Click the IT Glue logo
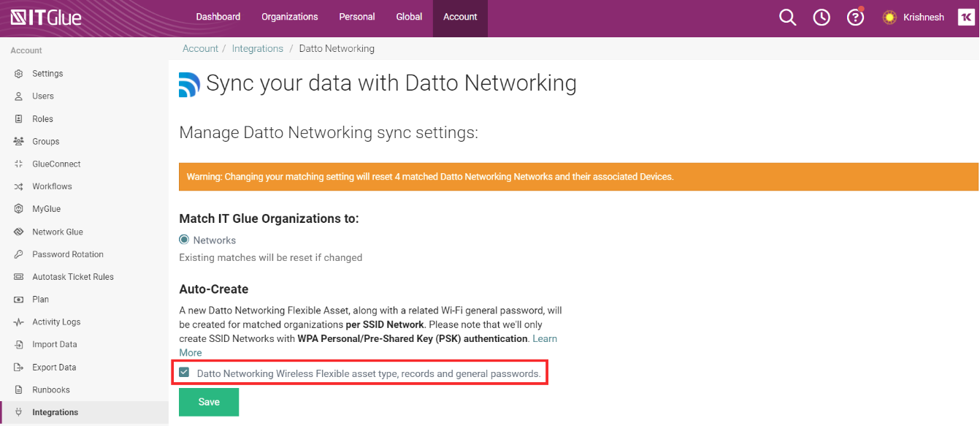Viewport: 980px width, 426px height. [x=46, y=17]
